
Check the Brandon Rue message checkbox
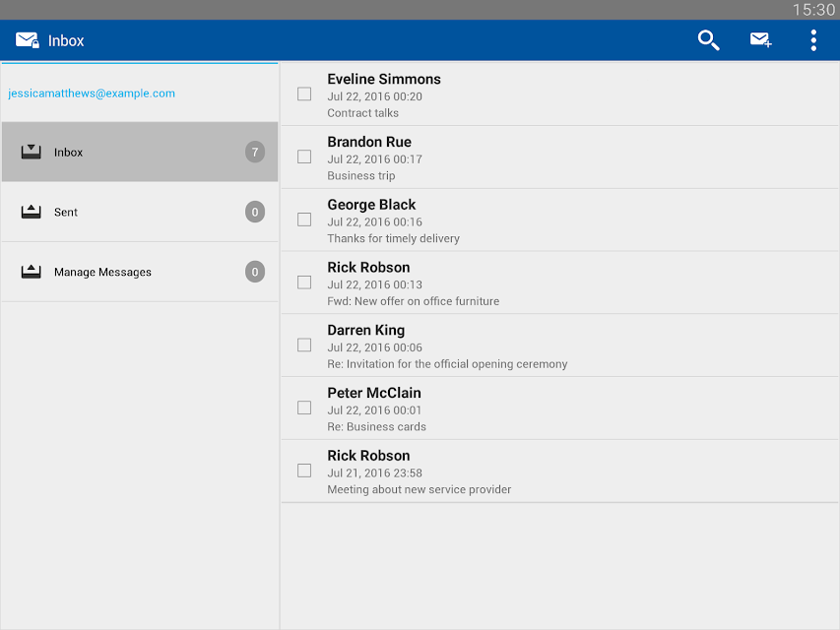[x=304, y=157]
